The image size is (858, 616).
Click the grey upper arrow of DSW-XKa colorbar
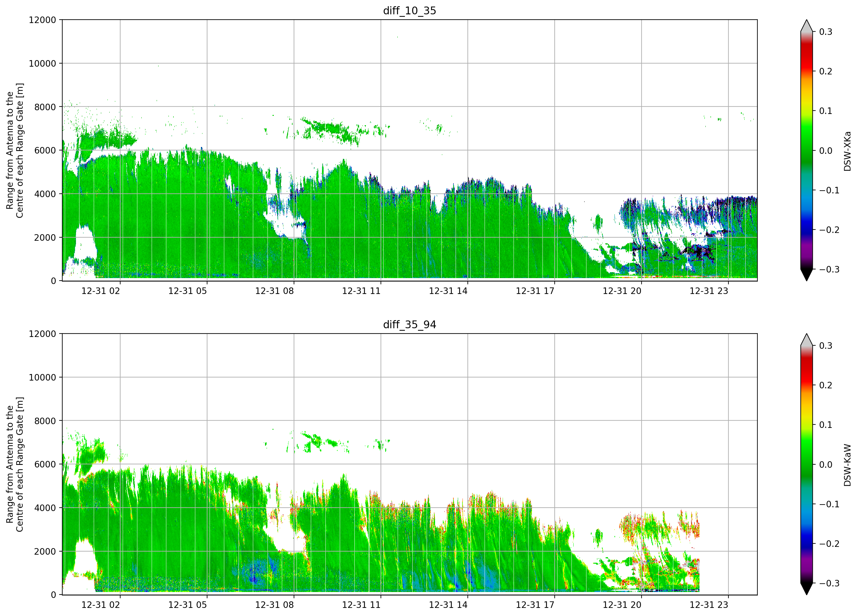click(807, 26)
